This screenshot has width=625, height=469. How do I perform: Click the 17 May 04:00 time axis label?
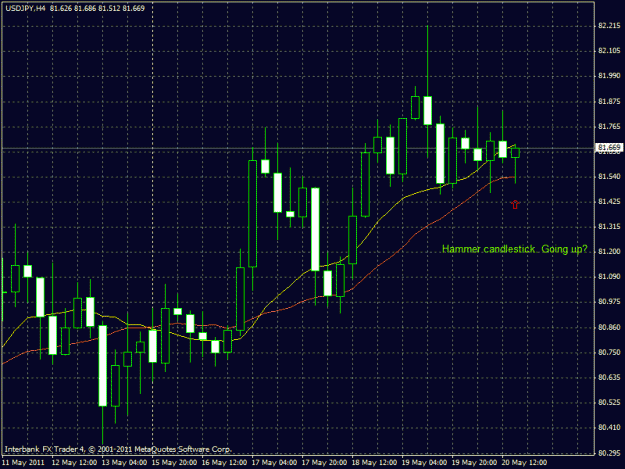(x=274, y=463)
